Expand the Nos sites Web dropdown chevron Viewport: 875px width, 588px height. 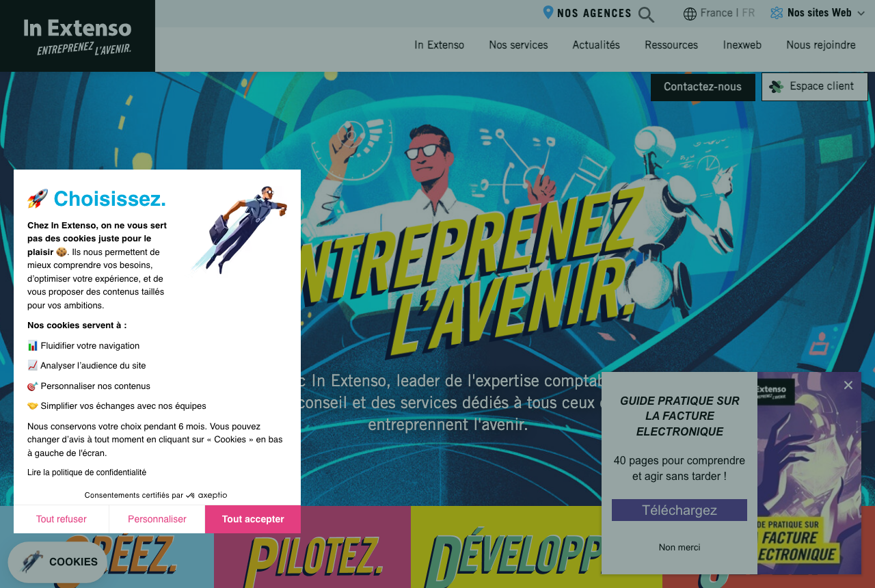tap(861, 13)
